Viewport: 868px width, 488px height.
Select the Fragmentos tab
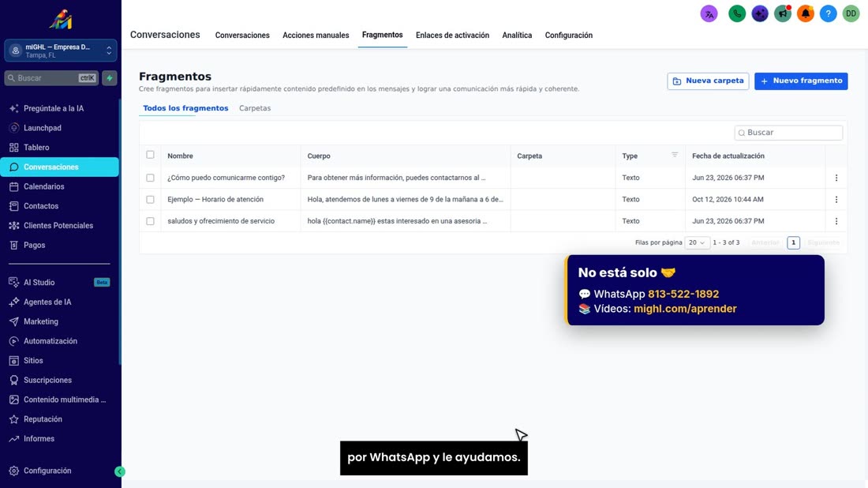pyautogui.click(x=383, y=35)
